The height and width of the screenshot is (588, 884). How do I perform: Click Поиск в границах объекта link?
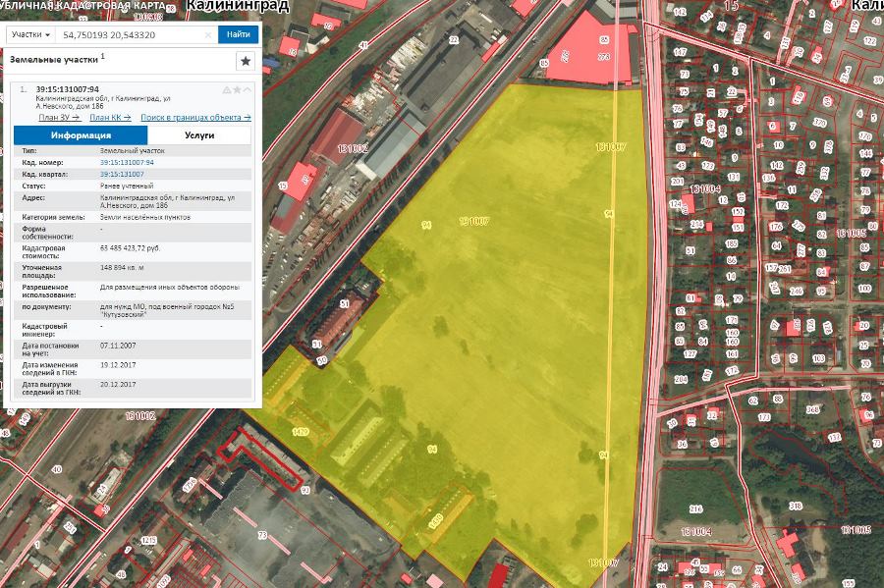[194, 117]
